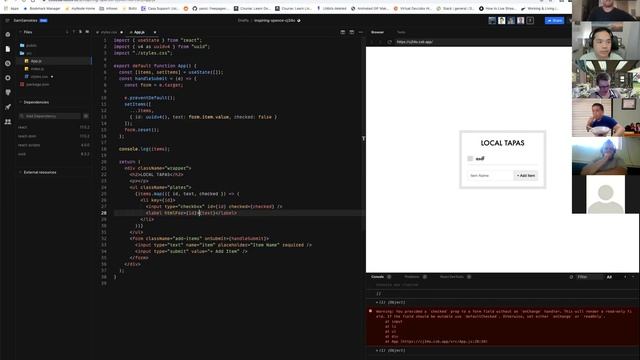Expand the last logged Object in console
The image size is (640, 360).
390,350
